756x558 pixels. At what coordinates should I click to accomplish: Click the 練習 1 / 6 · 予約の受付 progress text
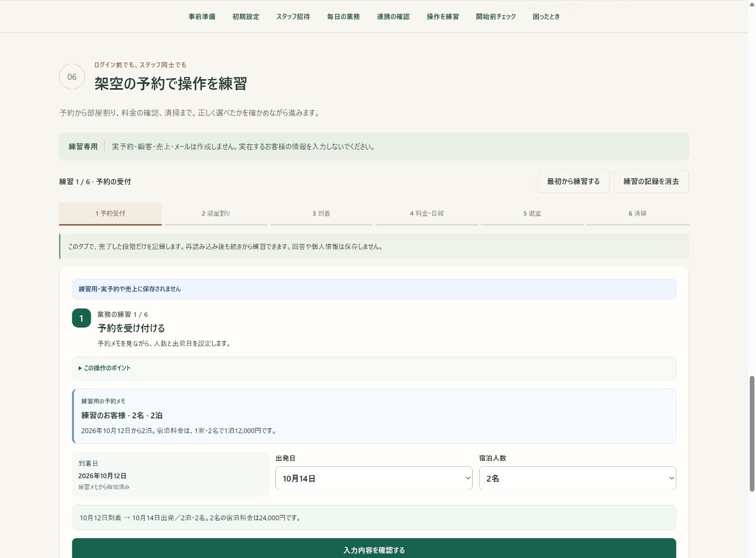(95, 182)
